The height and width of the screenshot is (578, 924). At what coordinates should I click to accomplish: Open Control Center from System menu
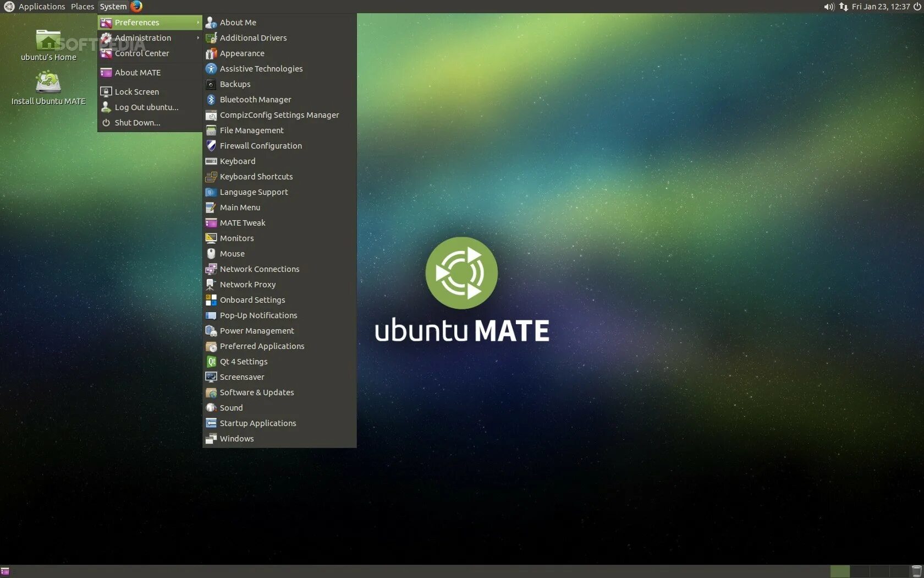click(150, 53)
